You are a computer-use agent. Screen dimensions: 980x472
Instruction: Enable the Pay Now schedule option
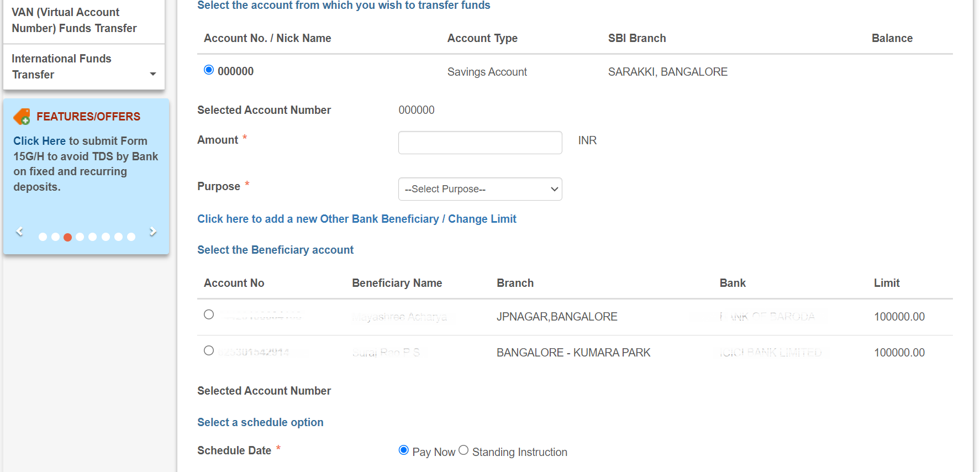(403, 450)
